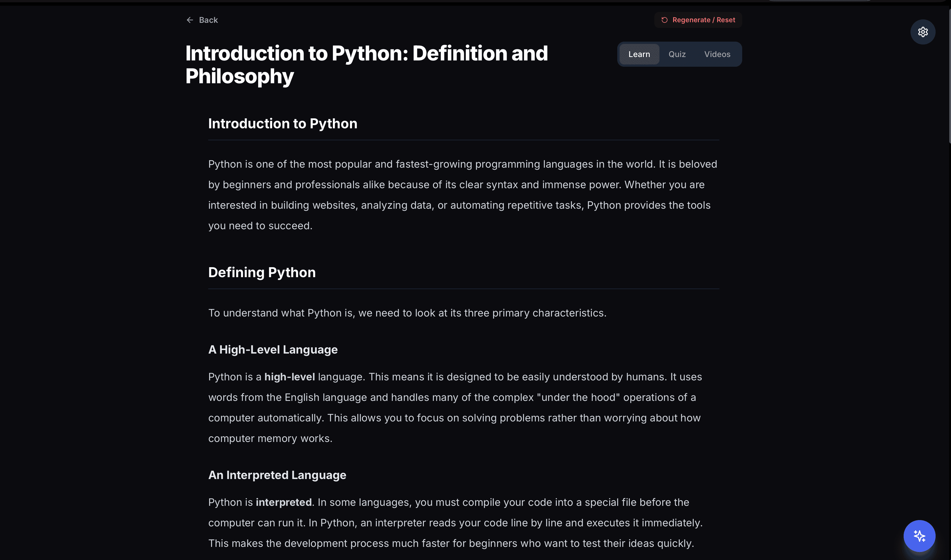Viewport: 951px width, 560px height.
Task: Select the Videos tab
Action: [x=717, y=54]
